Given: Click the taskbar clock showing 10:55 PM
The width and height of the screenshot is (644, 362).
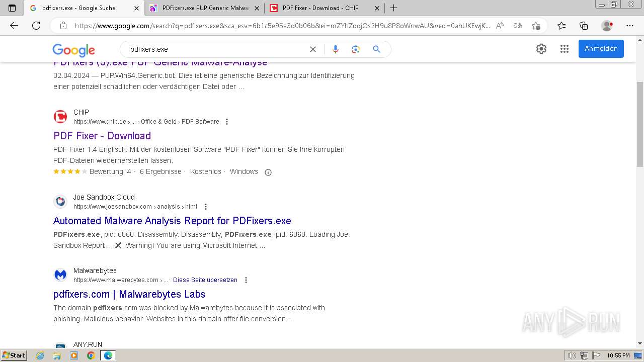Looking at the screenshot, I should pos(618,355).
